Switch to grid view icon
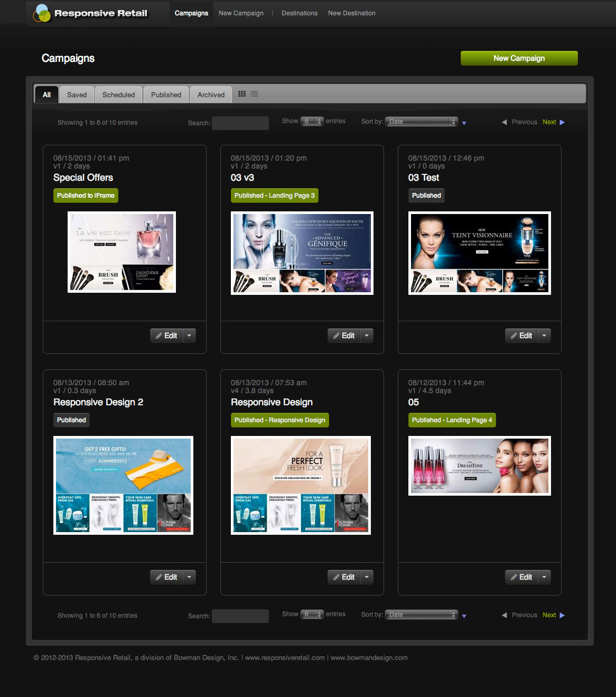The image size is (616, 697). pos(242,94)
